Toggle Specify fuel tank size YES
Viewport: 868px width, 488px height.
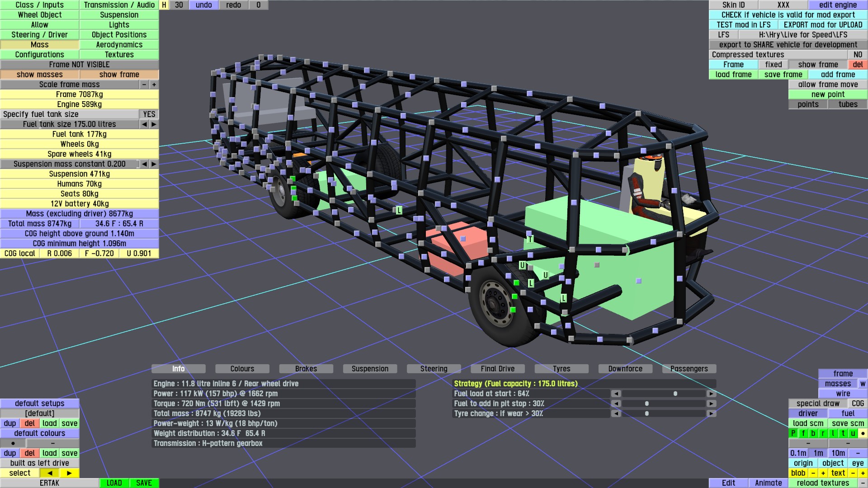tap(149, 114)
